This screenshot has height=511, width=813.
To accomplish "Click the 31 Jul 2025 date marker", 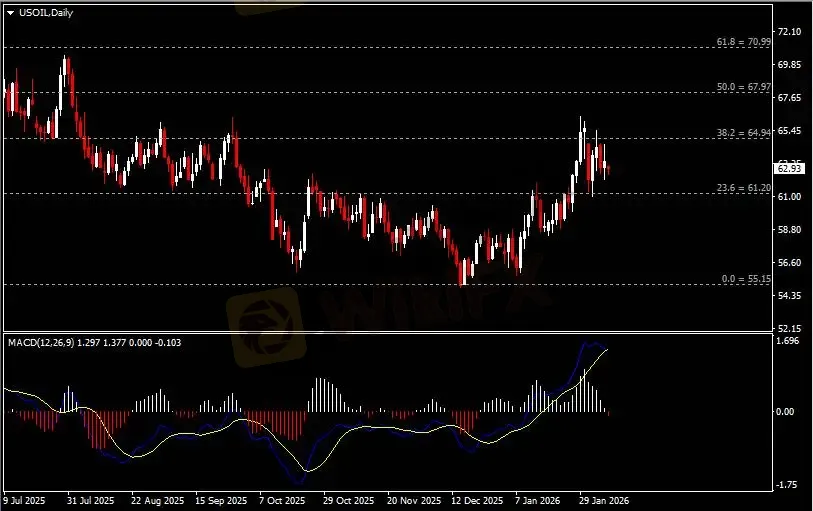I will coord(91,501).
